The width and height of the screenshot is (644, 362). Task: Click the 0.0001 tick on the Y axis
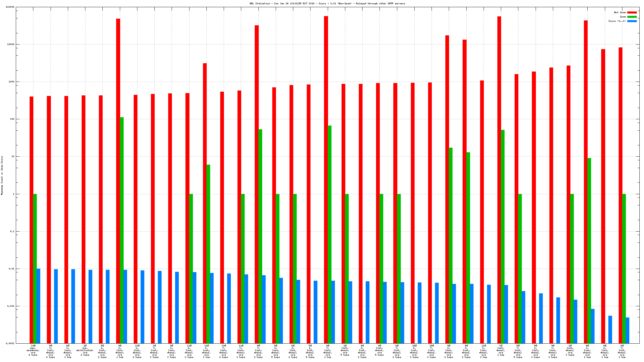(x=10, y=343)
